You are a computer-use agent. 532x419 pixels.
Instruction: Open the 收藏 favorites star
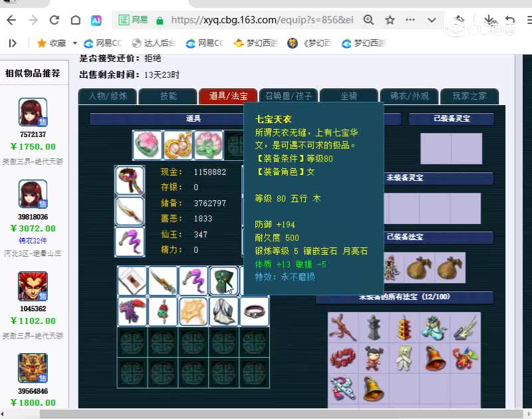click(x=42, y=43)
